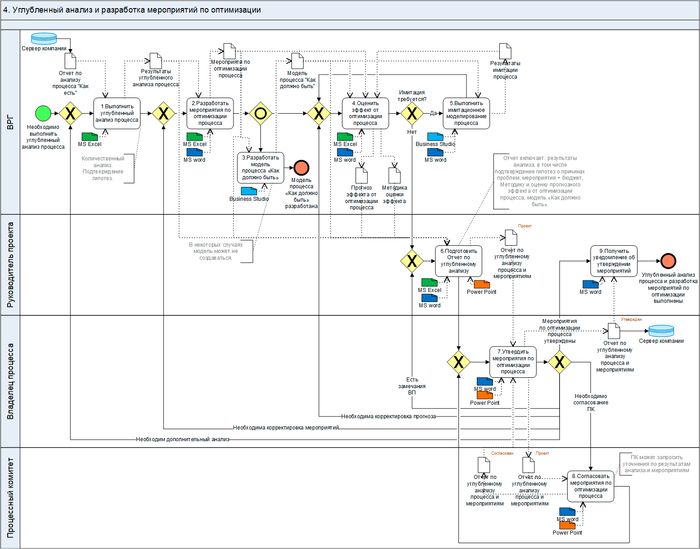Screen dimensions: 700x549
Task: Select Business Studio icon below task 3
Action: (248, 188)
